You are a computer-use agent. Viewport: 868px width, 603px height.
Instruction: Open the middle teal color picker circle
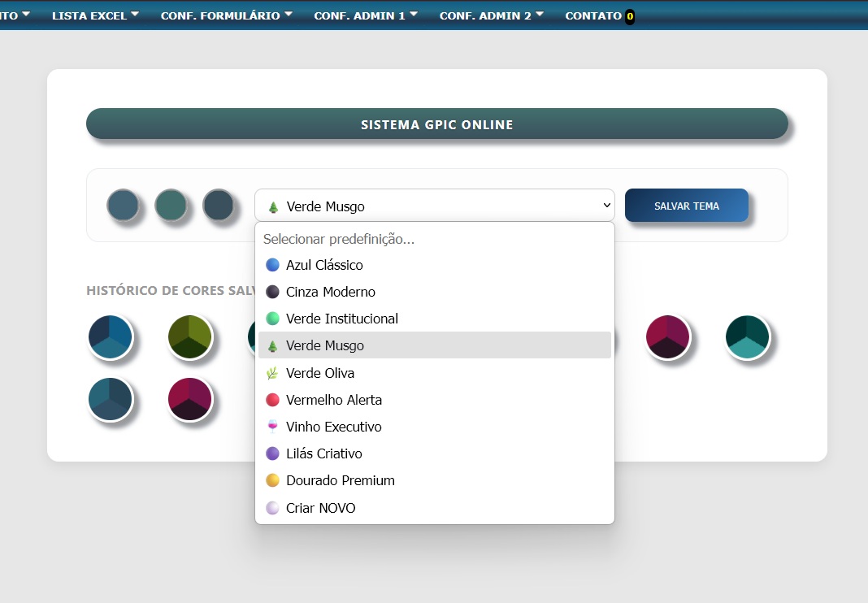coord(171,205)
